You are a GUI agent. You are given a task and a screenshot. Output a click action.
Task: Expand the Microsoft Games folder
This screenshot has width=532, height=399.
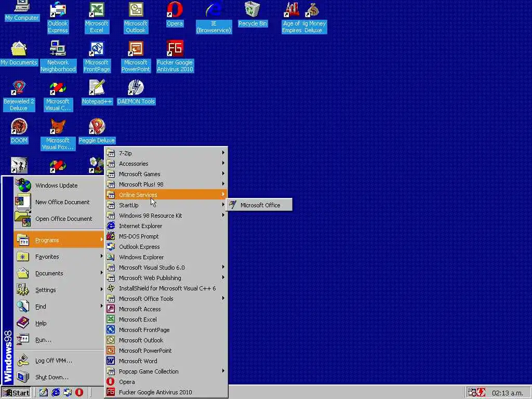pyautogui.click(x=166, y=174)
